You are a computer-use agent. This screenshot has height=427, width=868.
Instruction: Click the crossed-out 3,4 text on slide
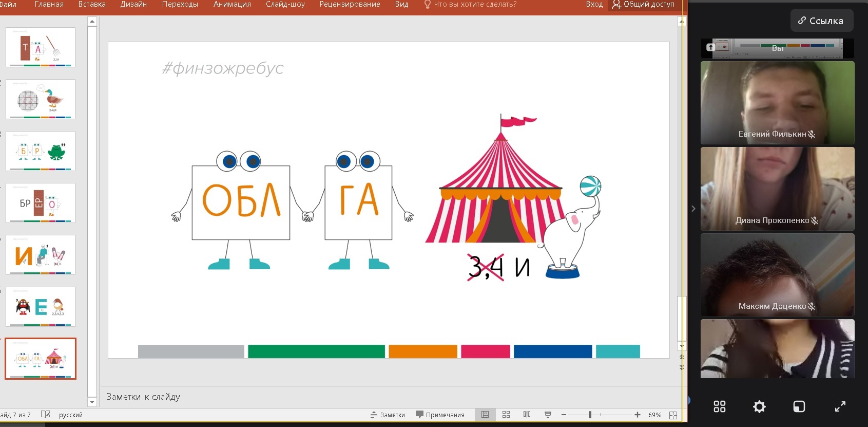(x=486, y=267)
